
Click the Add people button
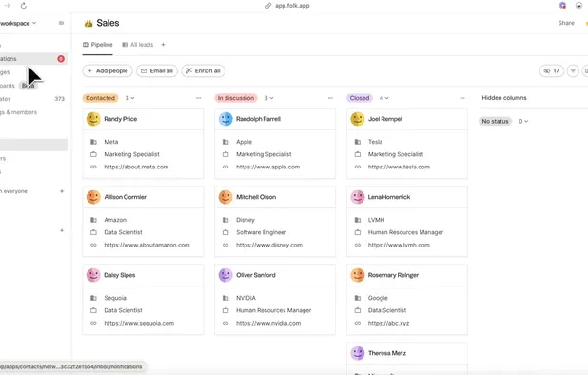pyautogui.click(x=108, y=70)
